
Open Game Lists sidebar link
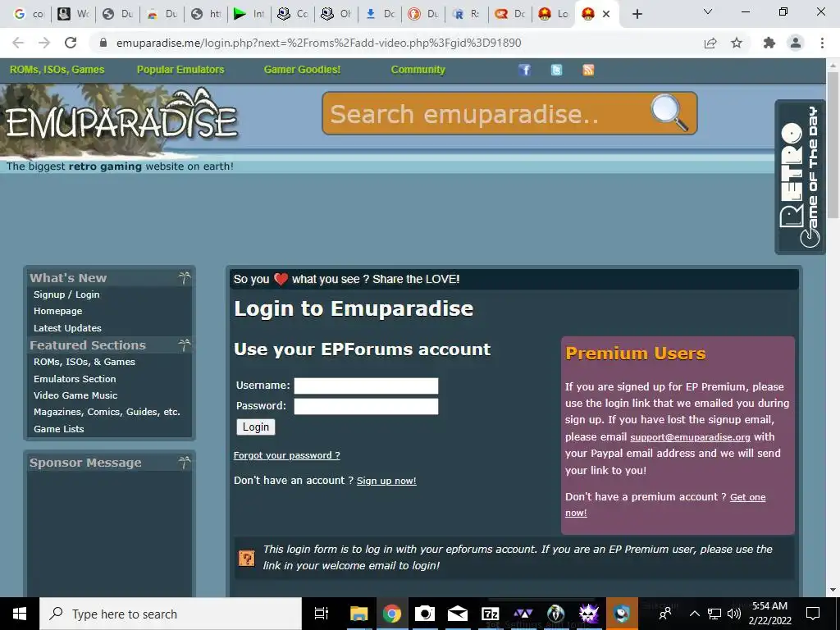(59, 429)
